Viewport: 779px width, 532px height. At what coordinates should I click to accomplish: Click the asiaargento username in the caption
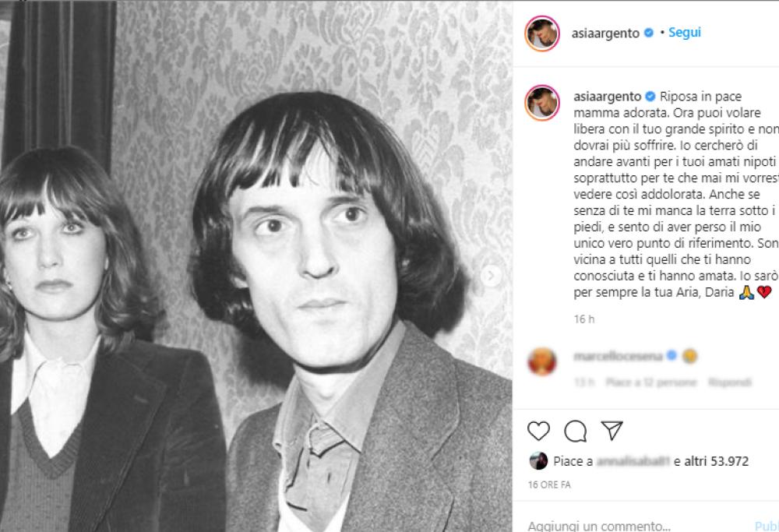click(x=606, y=97)
